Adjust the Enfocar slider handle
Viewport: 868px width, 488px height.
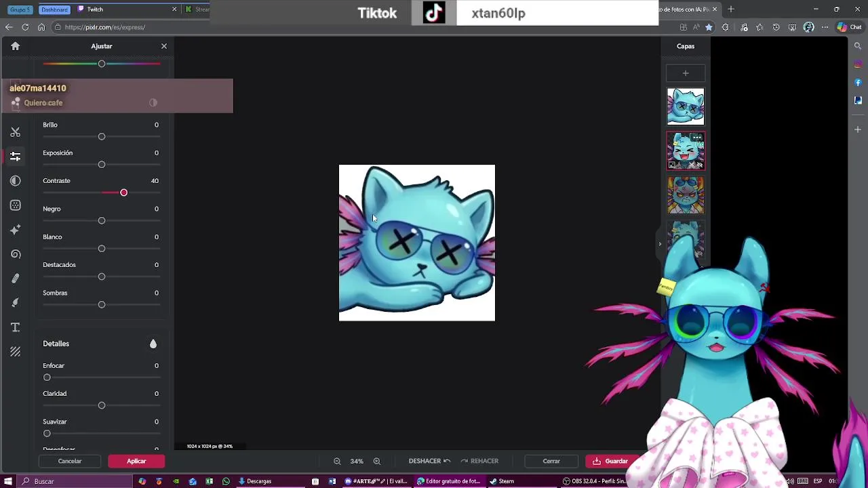pos(47,378)
